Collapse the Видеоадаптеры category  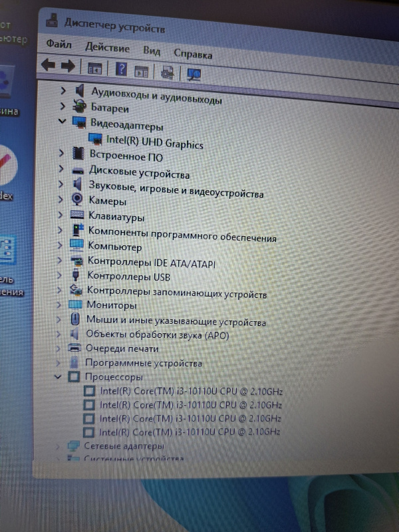click(x=62, y=121)
